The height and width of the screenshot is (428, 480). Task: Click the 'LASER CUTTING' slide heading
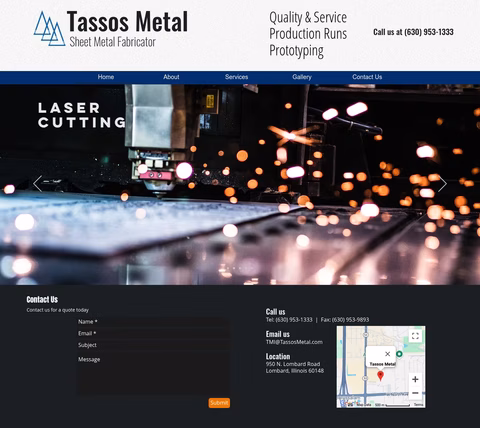click(82, 115)
